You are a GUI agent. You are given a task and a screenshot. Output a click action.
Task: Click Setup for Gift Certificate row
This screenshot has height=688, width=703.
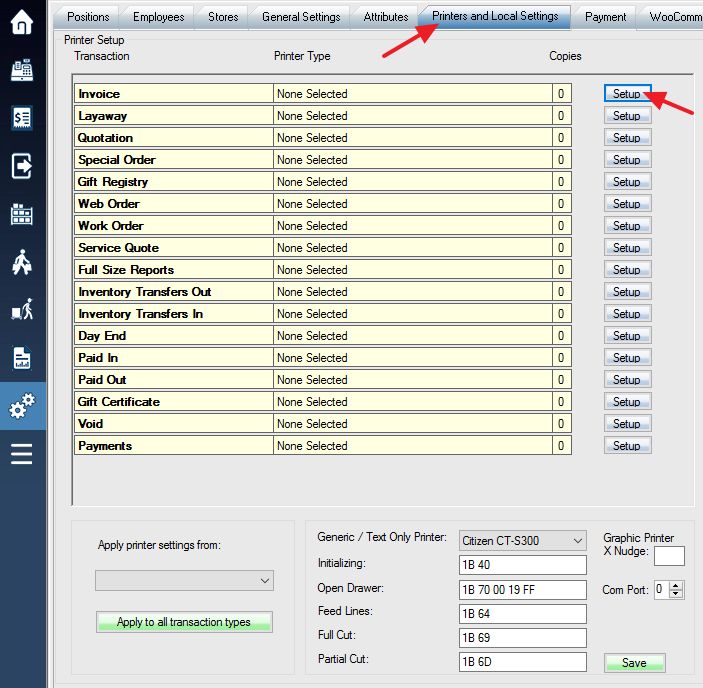click(627, 401)
